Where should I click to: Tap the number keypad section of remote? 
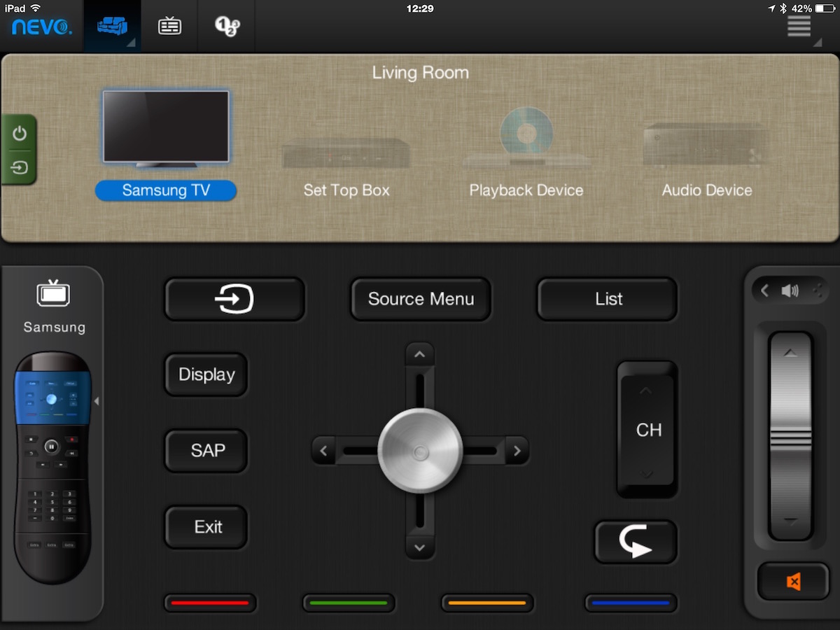(x=53, y=506)
